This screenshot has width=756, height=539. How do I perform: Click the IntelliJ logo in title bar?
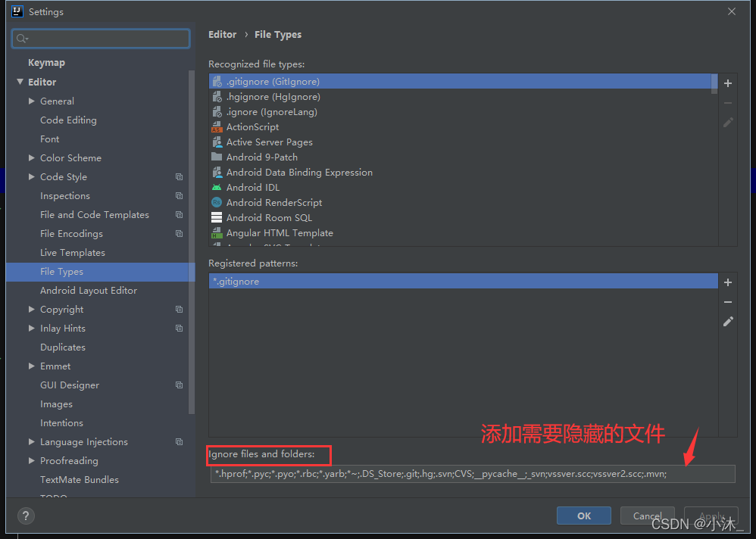click(17, 11)
